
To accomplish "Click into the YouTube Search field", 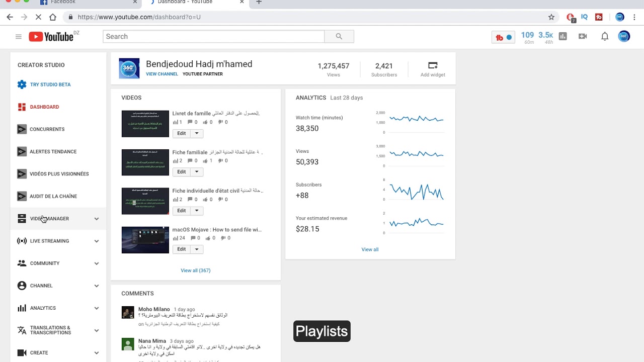I will click(x=214, y=36).
